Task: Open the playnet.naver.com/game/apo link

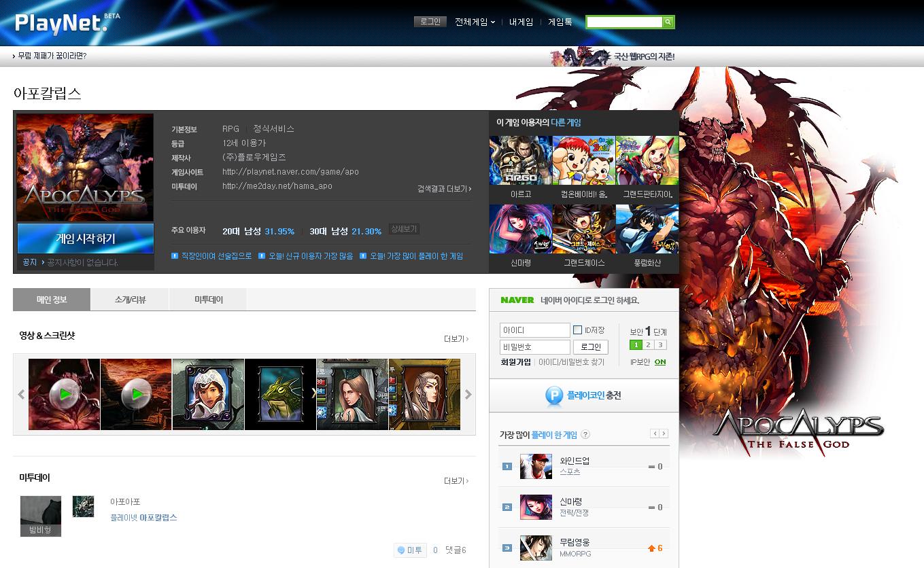Action: coord(290,172)
